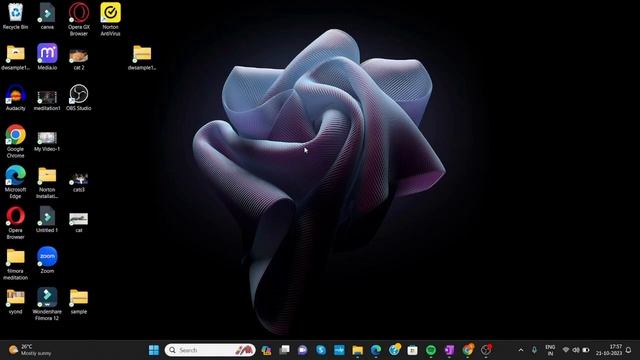This screenshot has width=640, height=360.
Task: Click the taskbar Search box
Action: coord(210,350)
